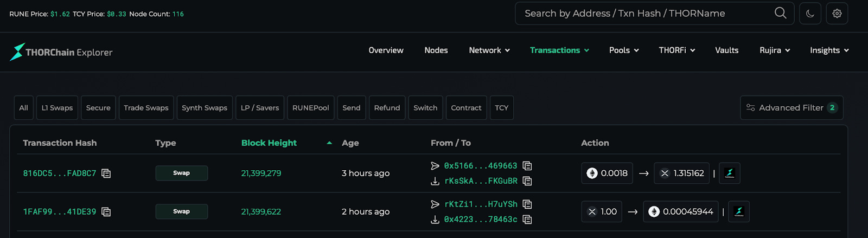The width and height of the screenshot is (868, 238).
Task: Open the Advanced Filter panel
Action: click(x=792, y=108)
